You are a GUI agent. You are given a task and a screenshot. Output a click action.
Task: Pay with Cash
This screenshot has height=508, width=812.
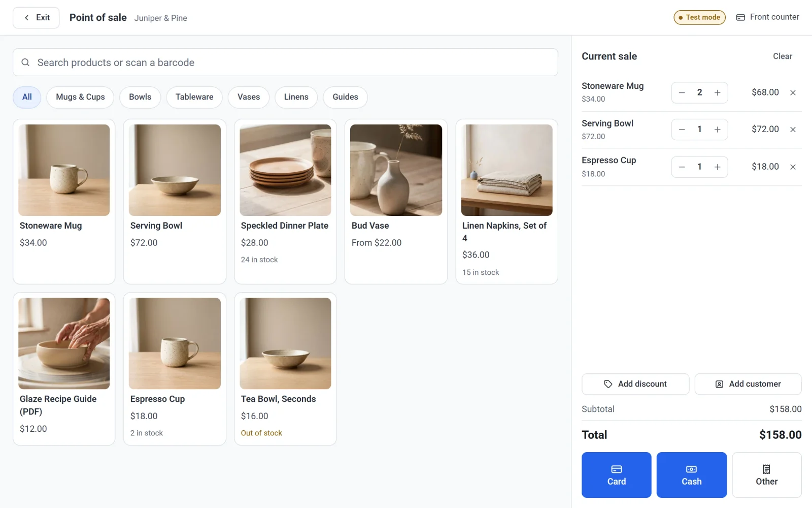tap(691, 475)
